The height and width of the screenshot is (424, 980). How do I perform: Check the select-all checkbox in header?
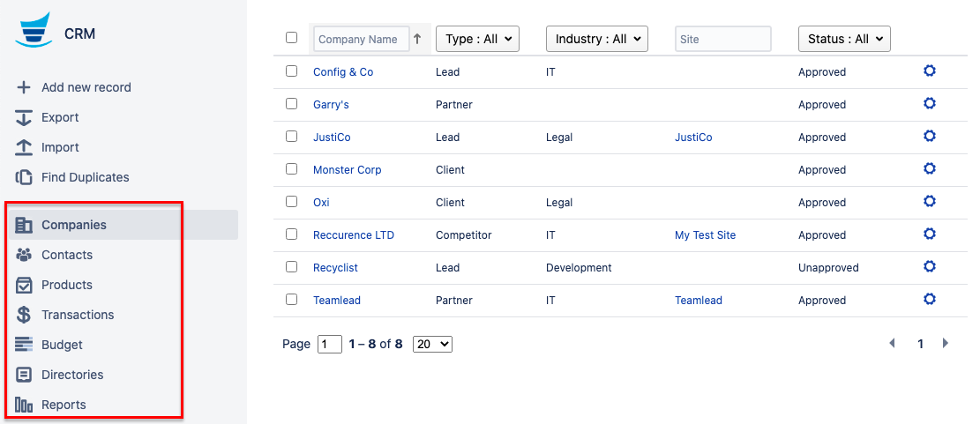[292, 38]
